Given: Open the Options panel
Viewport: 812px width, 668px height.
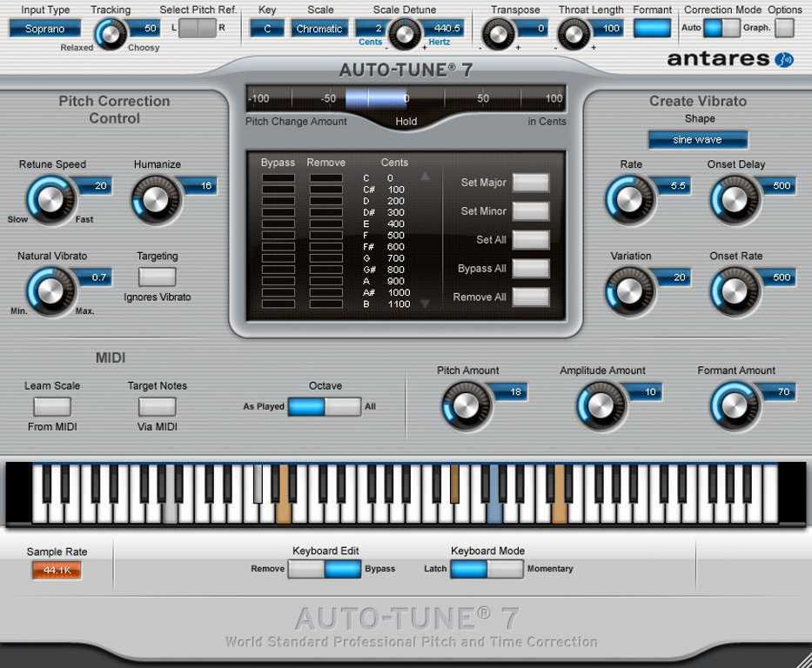Looking at the screenshot, I should (784, 28).
